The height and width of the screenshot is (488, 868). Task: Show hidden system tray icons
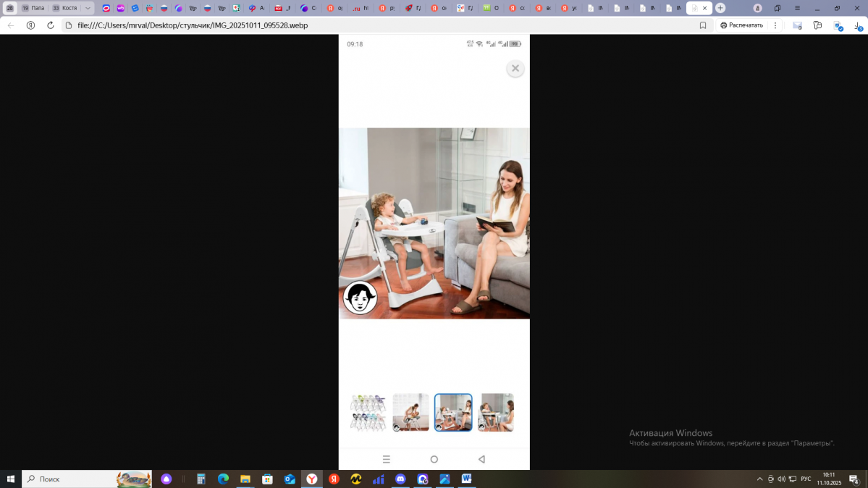pyautogui.click(x=759, y=479)
